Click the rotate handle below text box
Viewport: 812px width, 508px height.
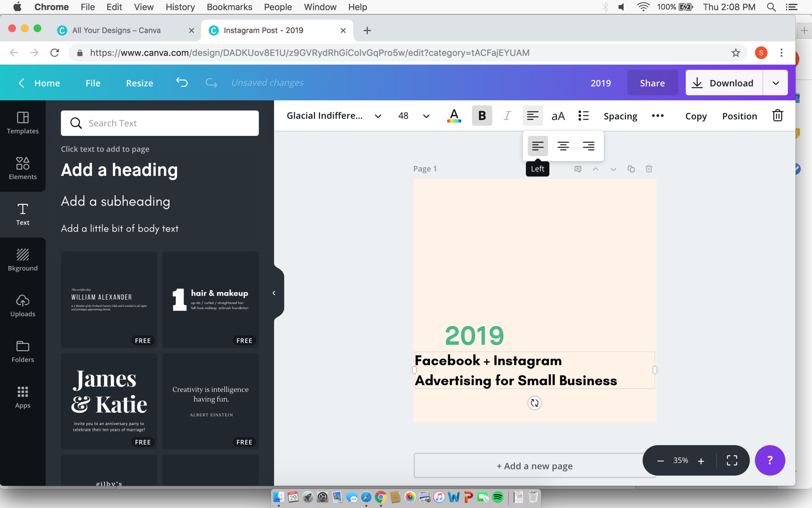(535, 402)
